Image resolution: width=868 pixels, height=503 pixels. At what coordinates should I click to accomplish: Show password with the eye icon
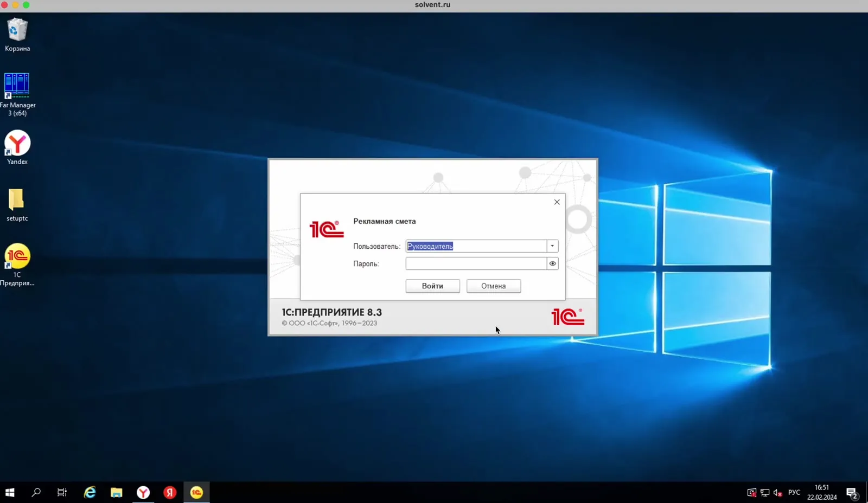pos(552,263)
